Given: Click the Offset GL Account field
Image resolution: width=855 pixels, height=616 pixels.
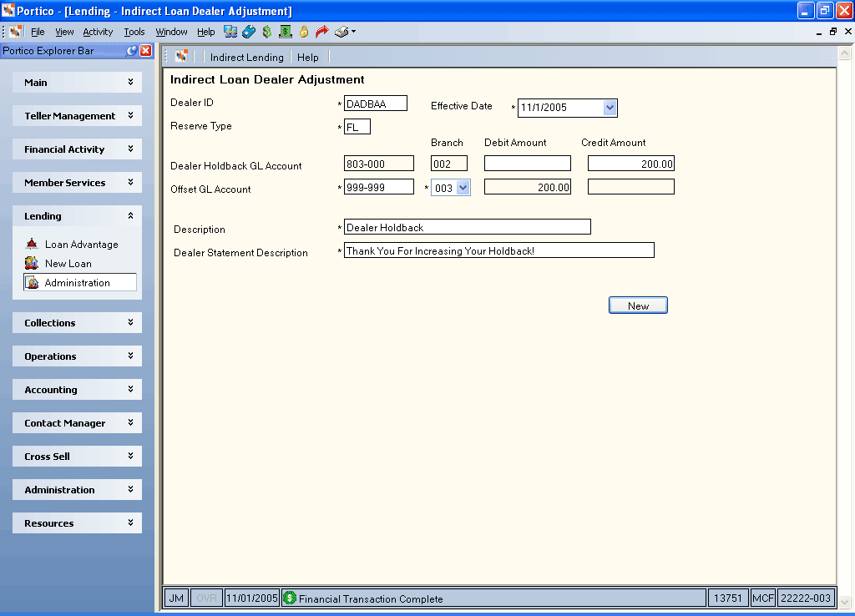Looking at the screenshot, I should [379, 187].
